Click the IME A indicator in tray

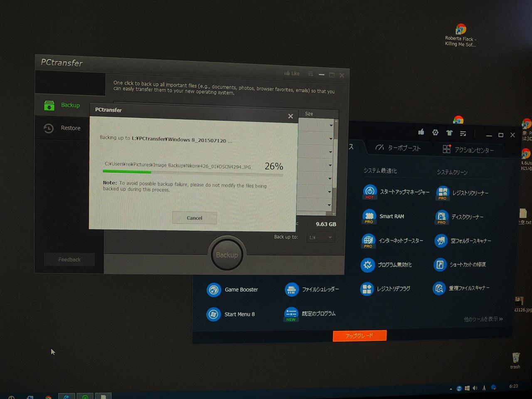coord(484,388)
